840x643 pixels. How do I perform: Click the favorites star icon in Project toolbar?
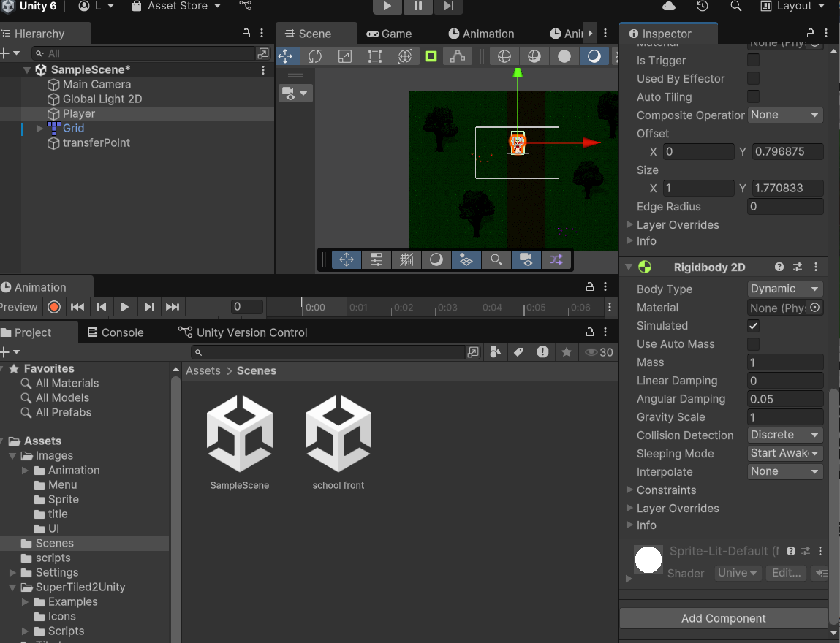(567, 351)
